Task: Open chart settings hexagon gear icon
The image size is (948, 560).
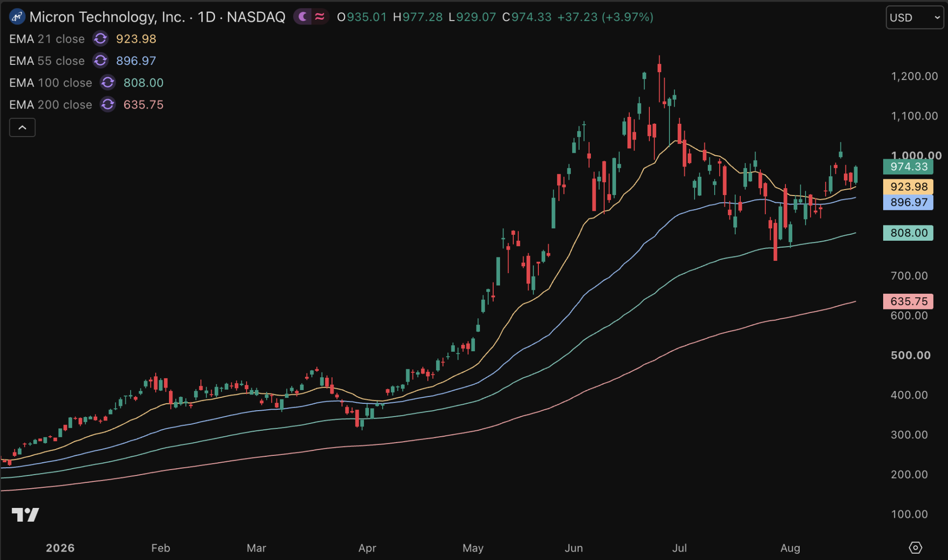Action: 916,548
